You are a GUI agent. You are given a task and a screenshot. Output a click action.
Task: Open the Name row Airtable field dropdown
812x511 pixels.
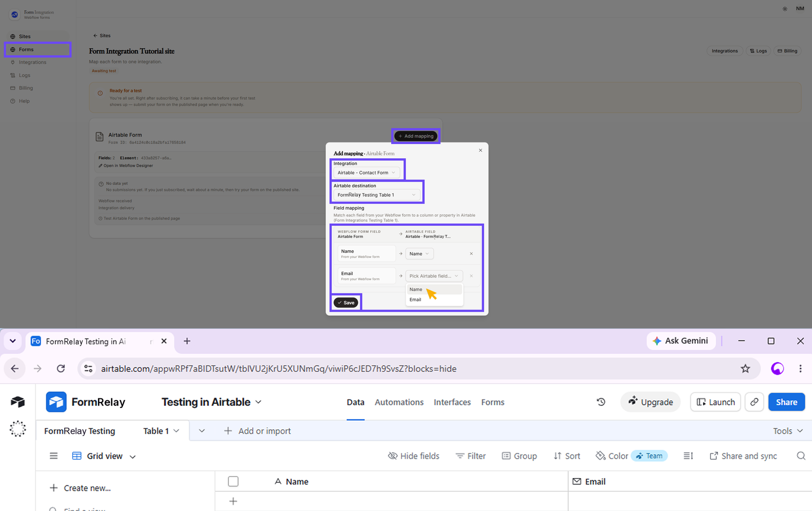pyautogui.click(x=419, y=254)
